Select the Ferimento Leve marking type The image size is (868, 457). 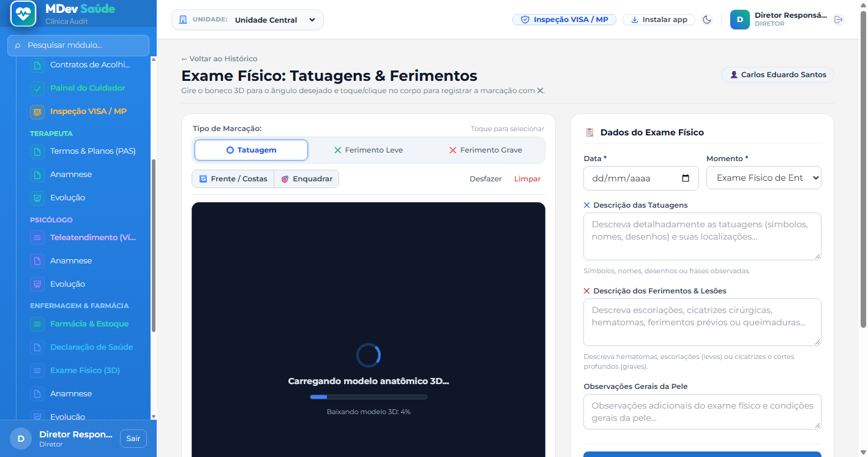369,150
